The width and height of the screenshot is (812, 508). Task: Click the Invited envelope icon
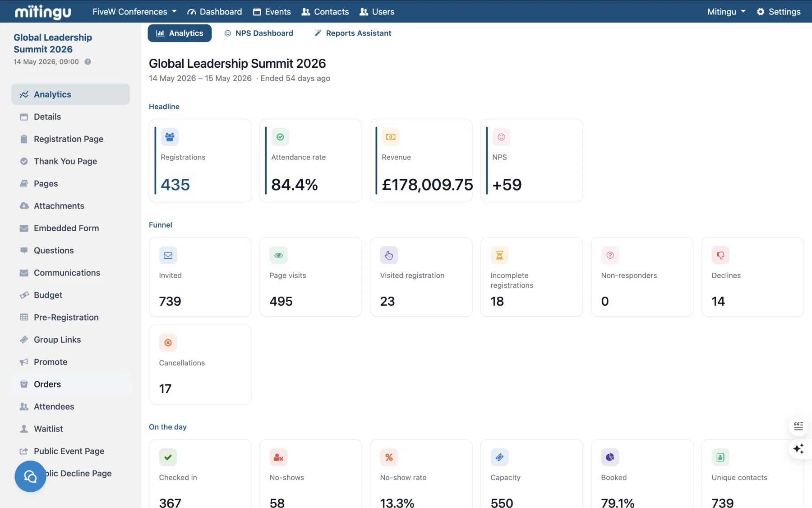[168, 255]
